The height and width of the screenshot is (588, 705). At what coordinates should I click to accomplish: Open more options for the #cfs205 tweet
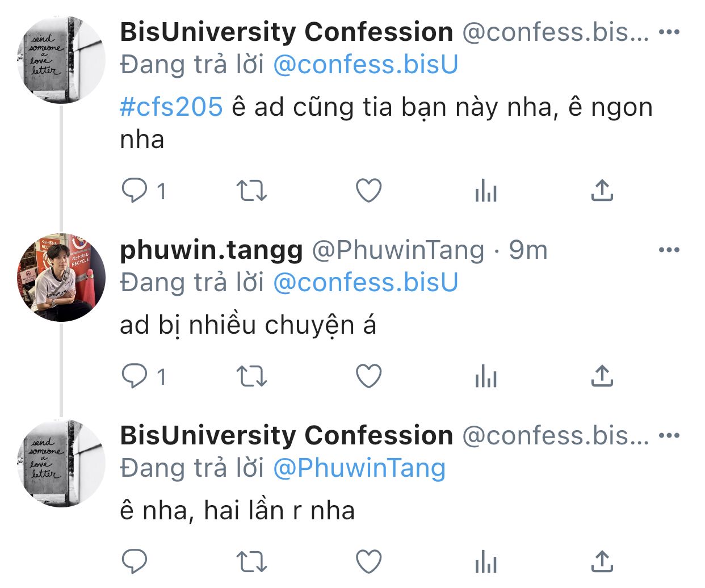point(669,32)
